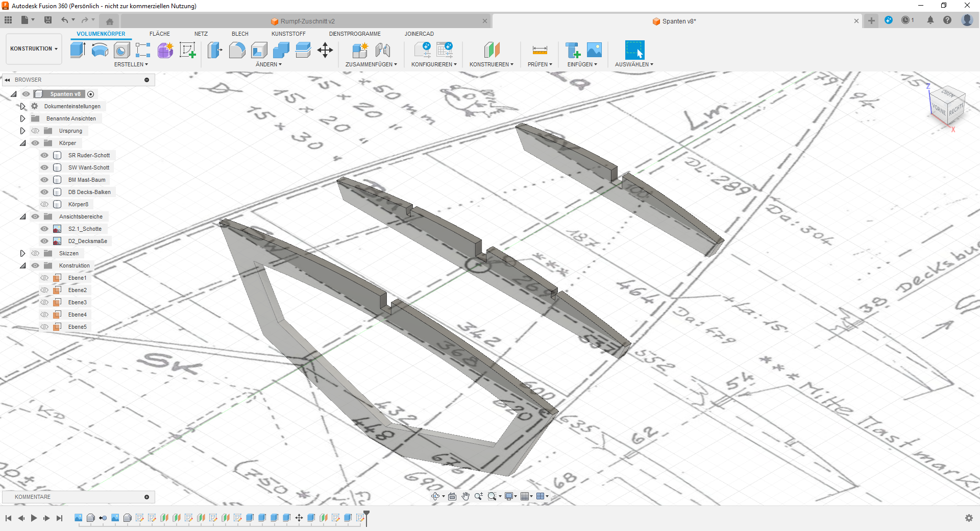
Task: Select the Press Pull tool
Action: click(x=215, y=50)
